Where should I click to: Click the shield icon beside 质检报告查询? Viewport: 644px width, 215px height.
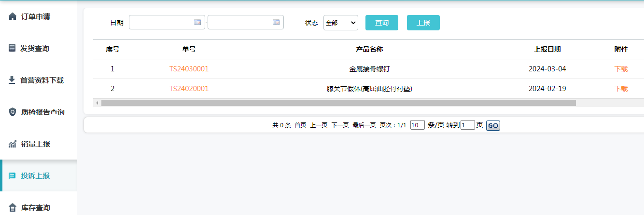click(x=13, y=112)
